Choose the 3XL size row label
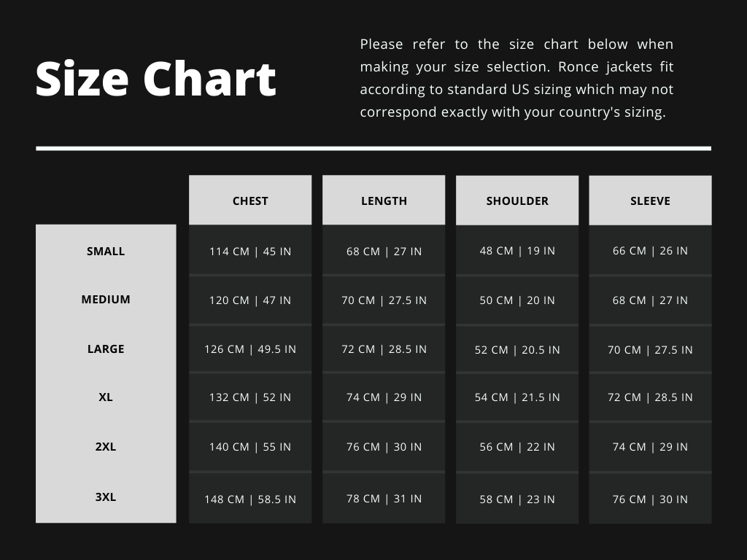 106,497
